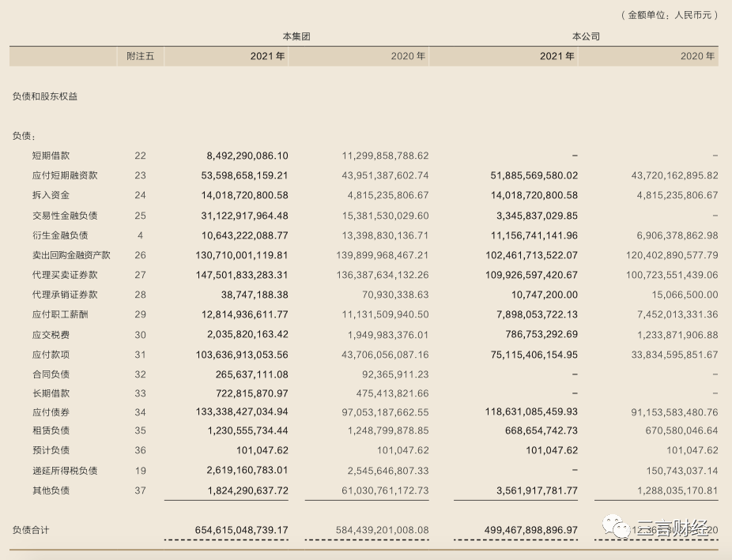This screenshot has width=732, height=560.
Task: Click the value 133,338,427,034.94
Action: point(242,412)
